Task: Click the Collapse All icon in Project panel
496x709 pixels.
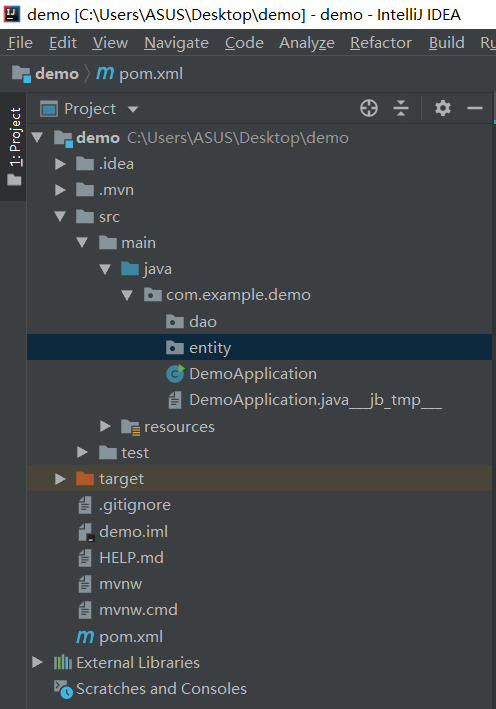Action: tap(401, 109)
